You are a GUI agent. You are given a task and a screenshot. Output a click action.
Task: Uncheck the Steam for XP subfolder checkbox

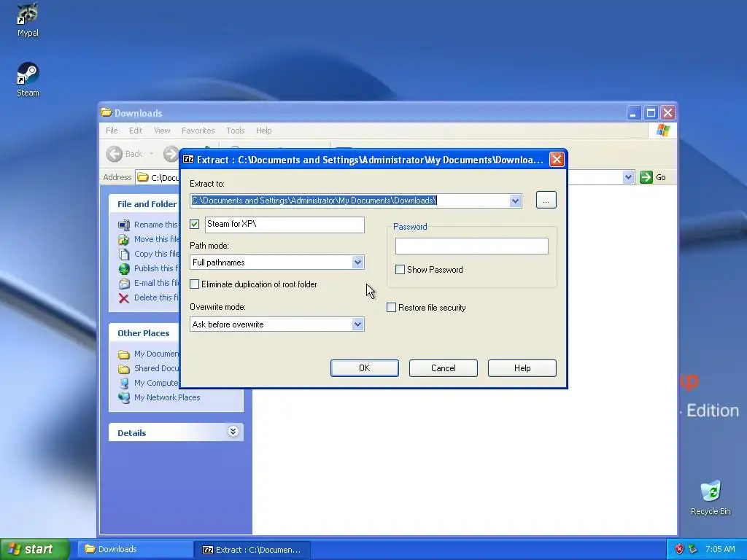click(x=194, y=225)
